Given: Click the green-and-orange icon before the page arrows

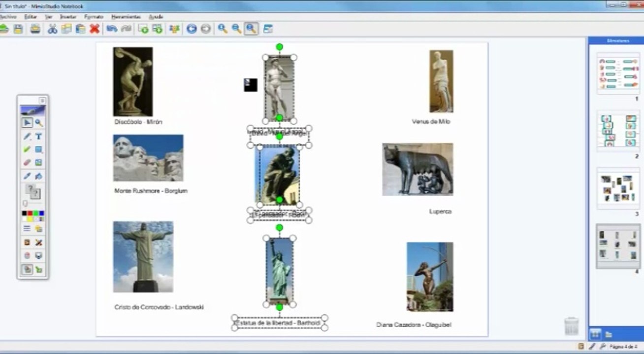Looking at the screenshot, I should pos(174,29).
